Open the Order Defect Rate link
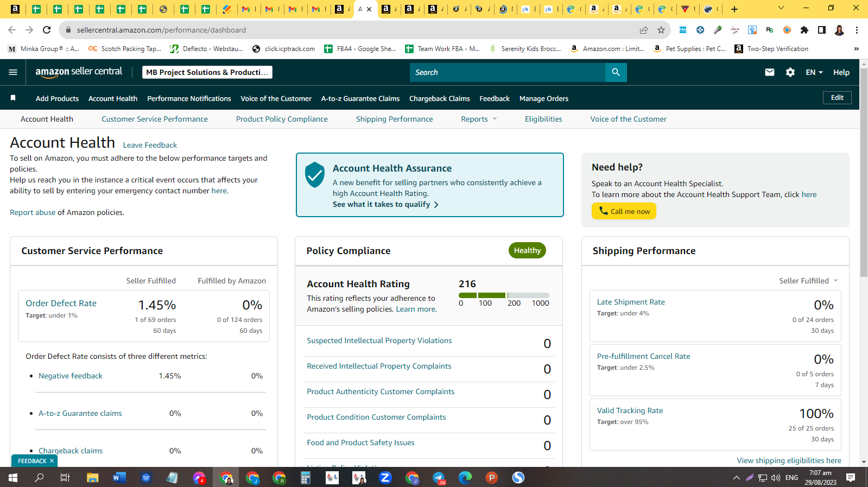The image size is (868, 487). (61, 303)
